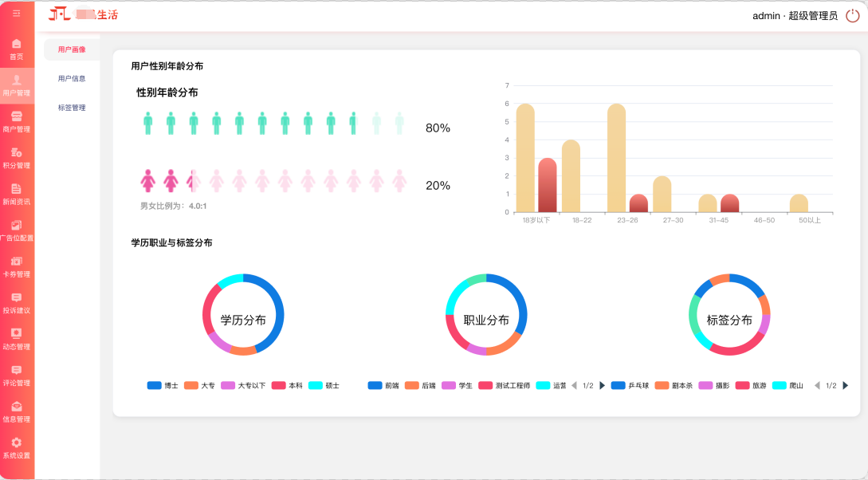Image resolution: width=868 pixels, height=480 pixels.
Task: Collapse the sidebar with the hamburger icon
Action: (x=17, y=14)
